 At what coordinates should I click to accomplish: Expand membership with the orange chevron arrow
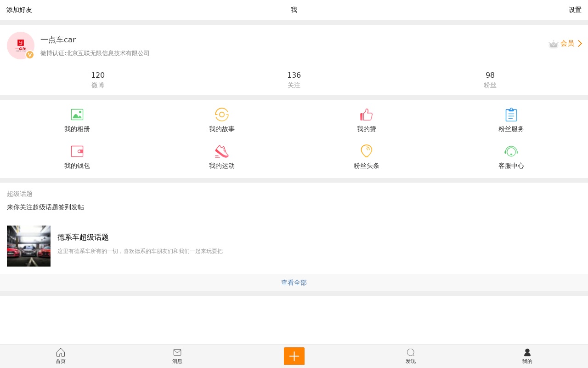coord(580,43)
